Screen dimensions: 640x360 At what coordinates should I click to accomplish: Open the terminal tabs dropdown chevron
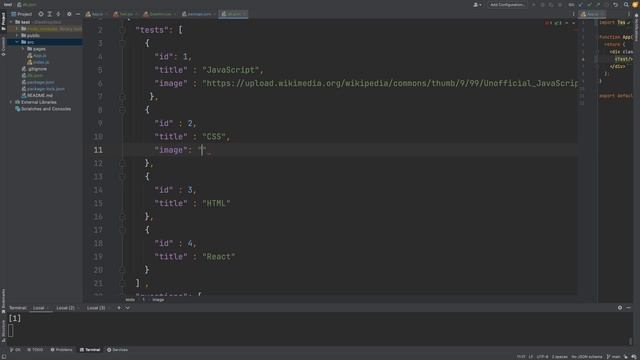tap(128, 308)
